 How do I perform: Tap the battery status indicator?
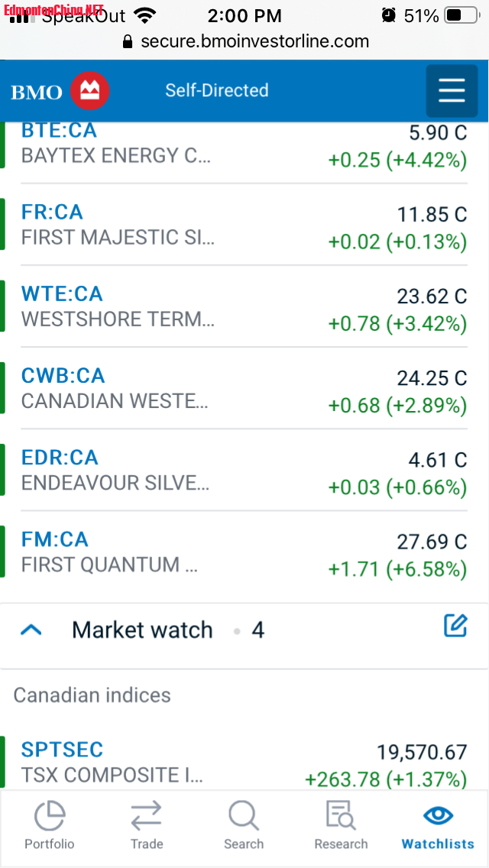(463, 15)
